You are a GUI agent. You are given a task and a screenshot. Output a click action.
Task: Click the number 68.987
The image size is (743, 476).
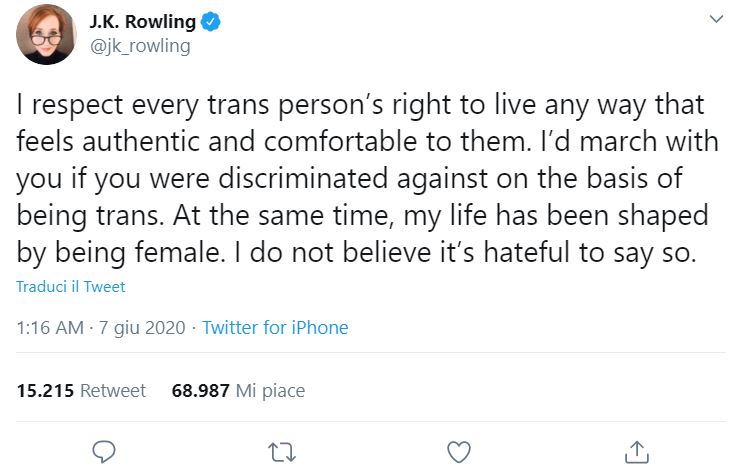tap(200, 391)
